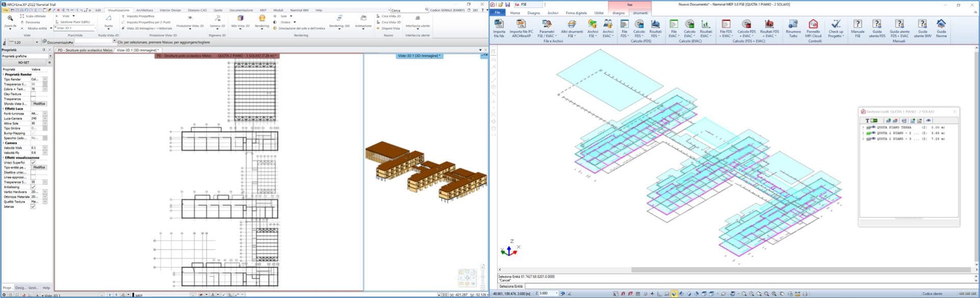Image resolution: width=980 pixels, height=298 pixels.
Task: Click Modifica button for Sfondo Vista-3D
Action: (39, 104)
